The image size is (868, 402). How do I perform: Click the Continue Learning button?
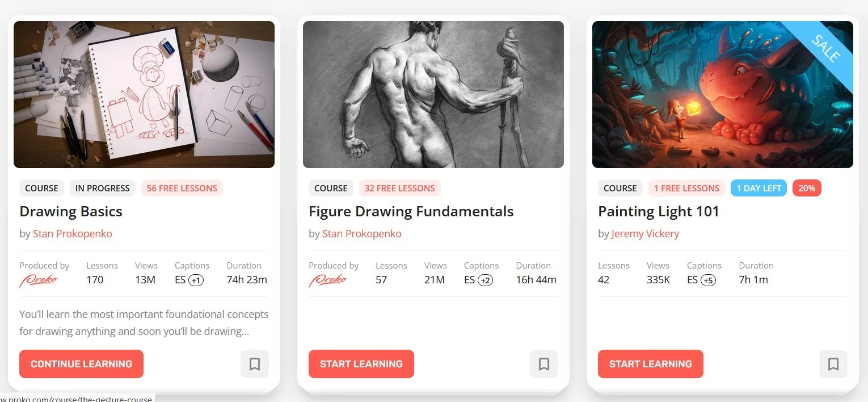81,364
